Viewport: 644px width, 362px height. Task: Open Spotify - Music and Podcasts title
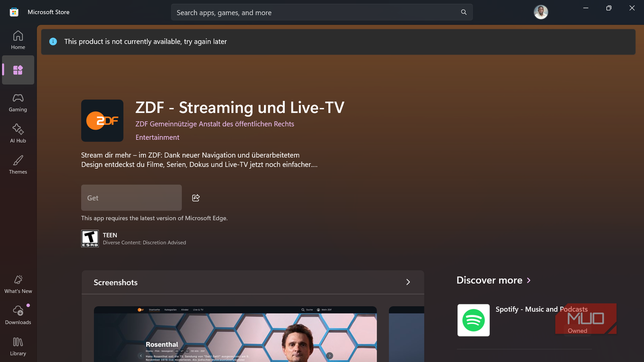pos(541,309)
